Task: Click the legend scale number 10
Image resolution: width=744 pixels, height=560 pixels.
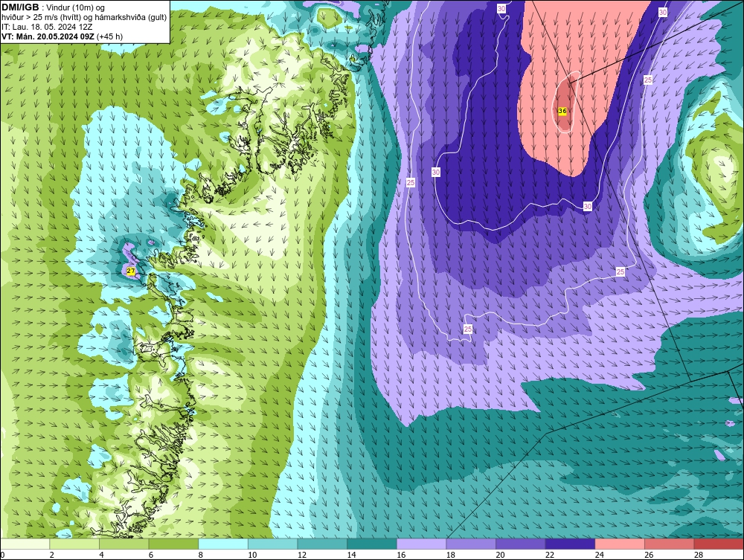Action: click(x=252, y=555)
